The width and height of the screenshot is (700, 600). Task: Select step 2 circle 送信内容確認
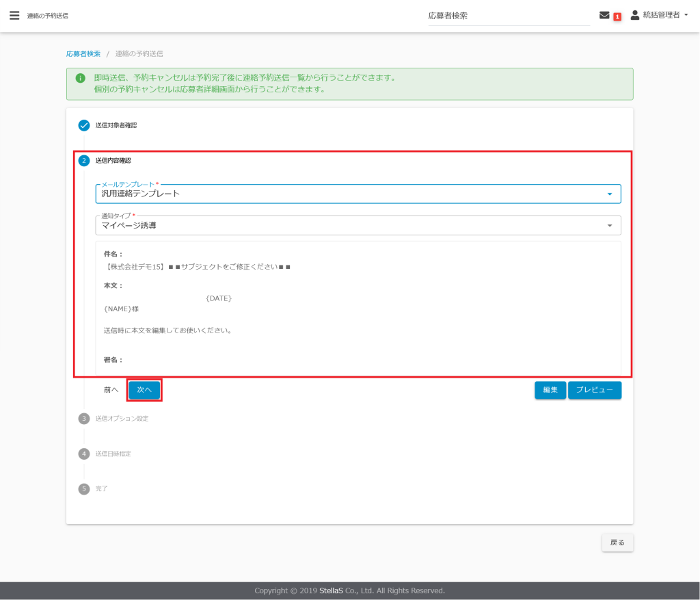pos(84,161)
